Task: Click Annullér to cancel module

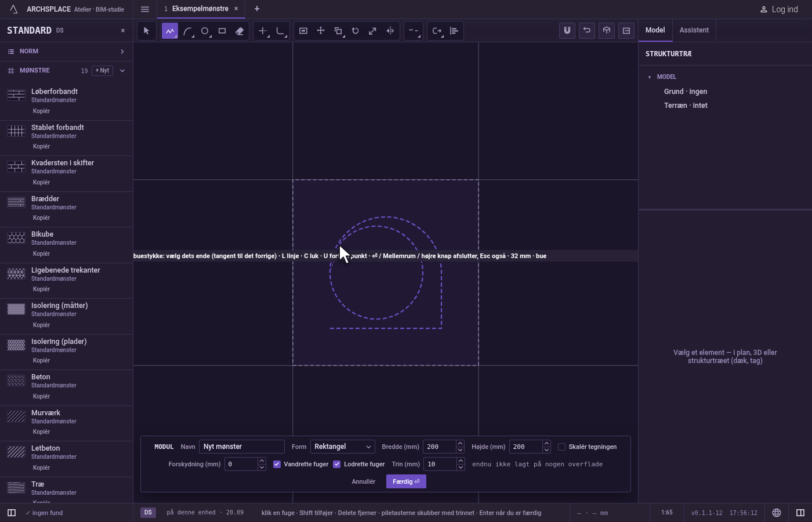Action: [364, 481]
